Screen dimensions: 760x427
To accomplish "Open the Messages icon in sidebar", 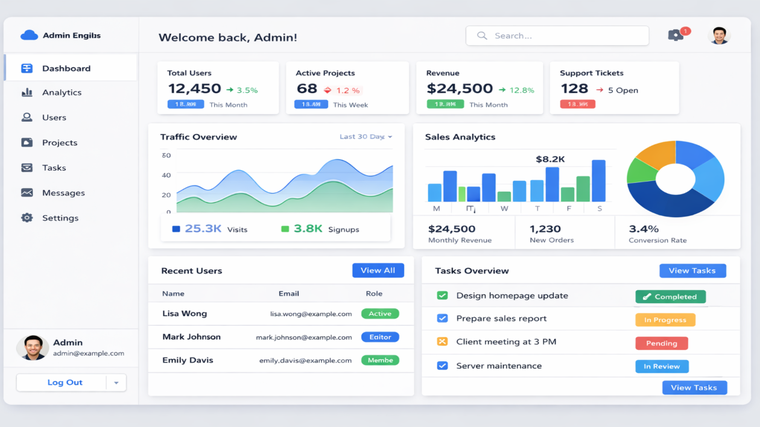I will click(x=27, y=193).
